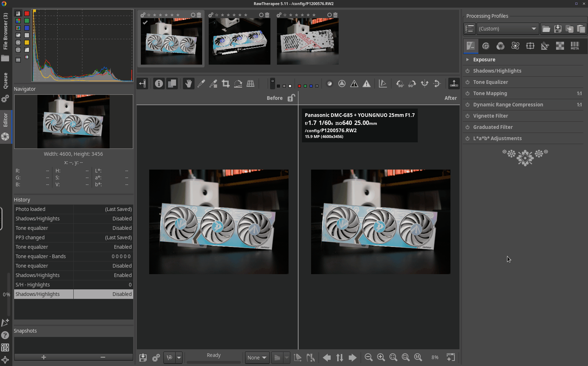Select the Crop tool

point(226,84)
